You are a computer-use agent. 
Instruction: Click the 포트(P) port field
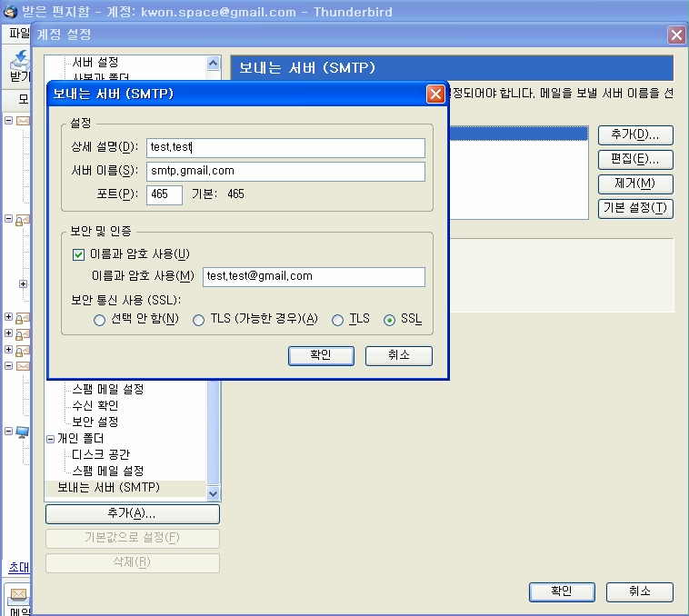pyautogui.click(x=165, y=194)
